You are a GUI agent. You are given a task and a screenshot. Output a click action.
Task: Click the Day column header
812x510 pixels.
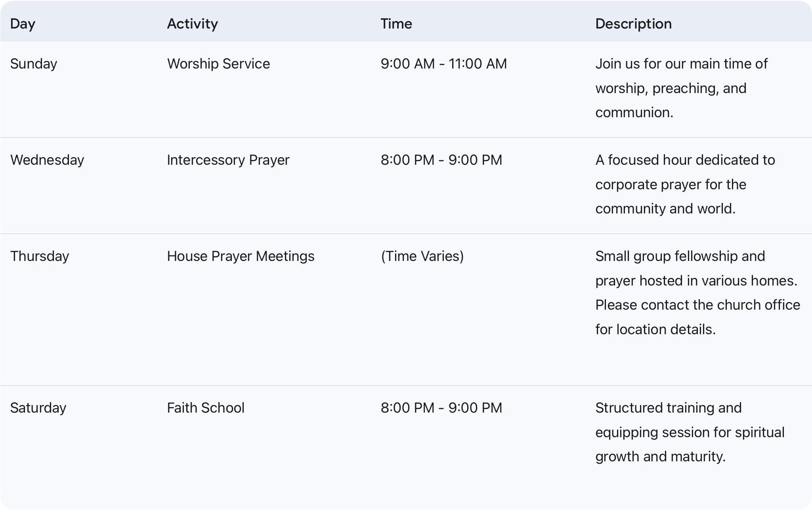pyautogui.click(x=23, y=24)
